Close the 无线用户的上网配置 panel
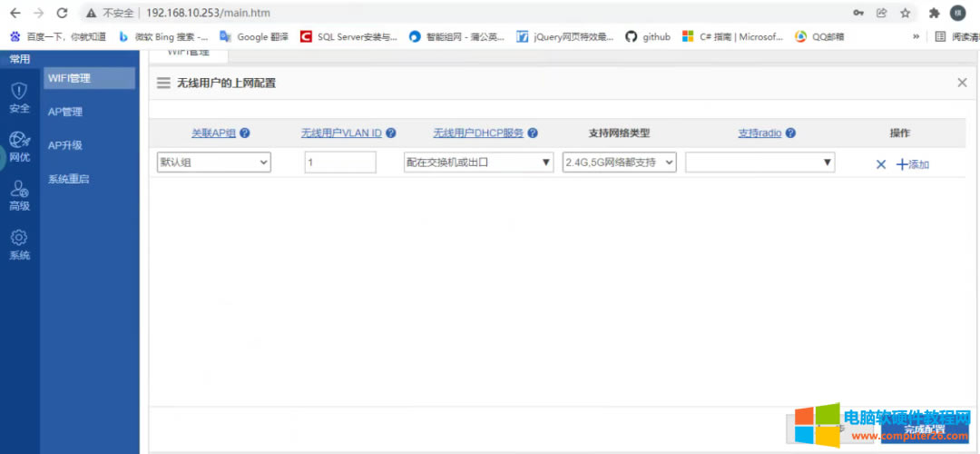The height and width of the screenshot is (454, 980). pyautogui.click(x=962, y=83)
